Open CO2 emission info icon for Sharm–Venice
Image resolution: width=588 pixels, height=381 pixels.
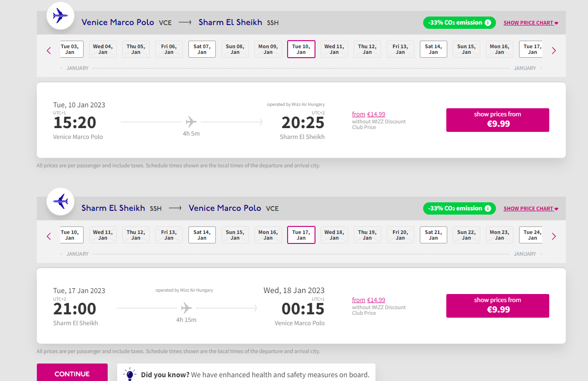point(488,208)
